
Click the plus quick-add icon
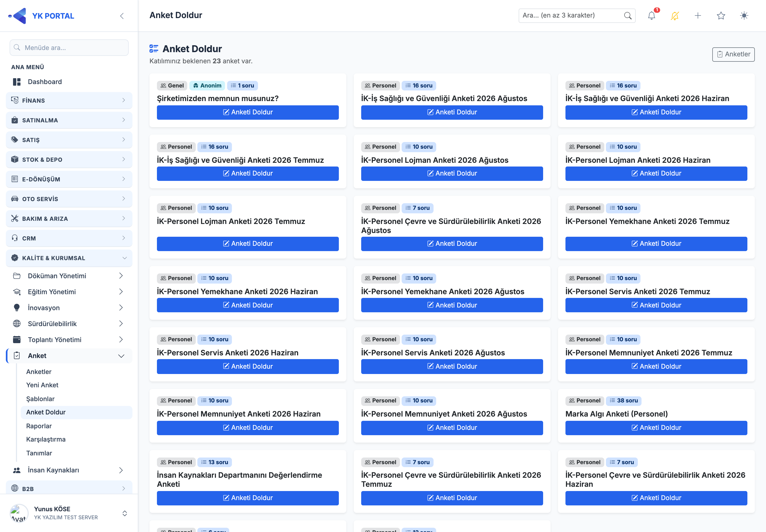[x=698, y=16]
